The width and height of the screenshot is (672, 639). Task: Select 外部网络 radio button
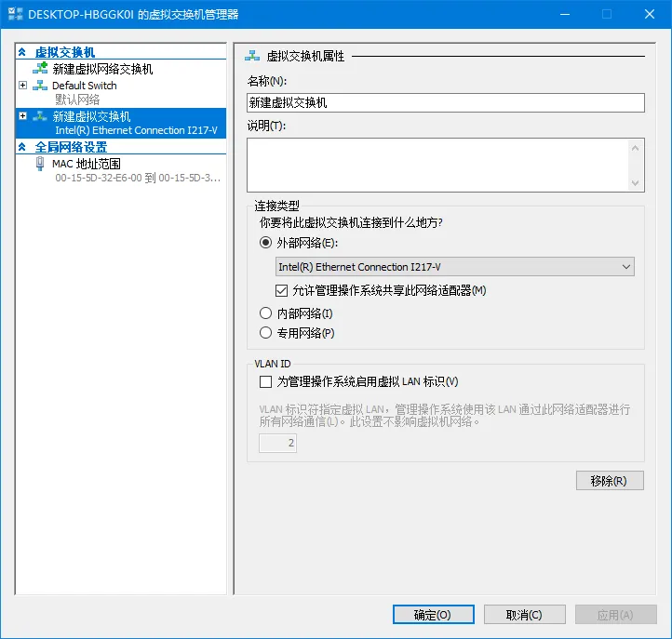pos(265,243)
